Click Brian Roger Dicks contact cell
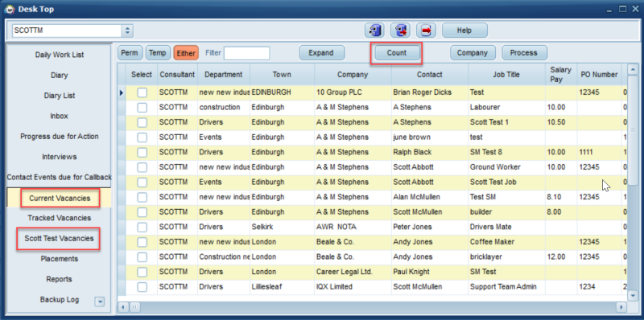 (430, 92)
